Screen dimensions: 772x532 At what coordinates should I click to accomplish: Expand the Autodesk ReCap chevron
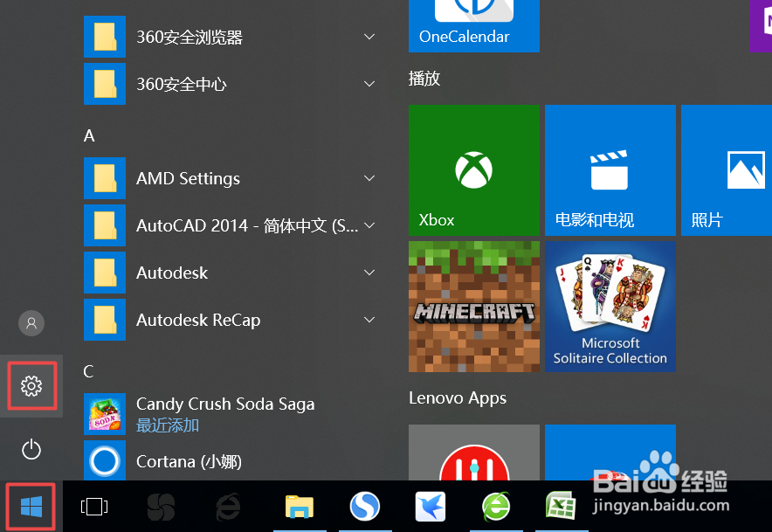(369, 320)
